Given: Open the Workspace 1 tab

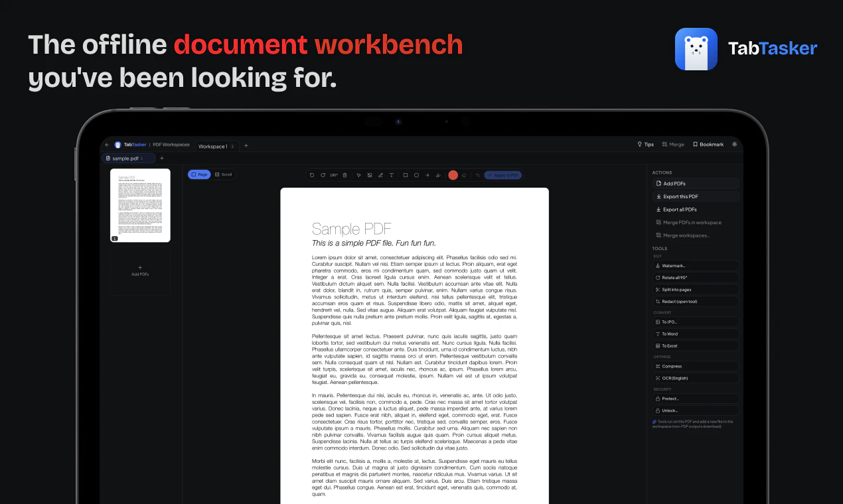Looking at the screenshot, I should pos(216,146).
